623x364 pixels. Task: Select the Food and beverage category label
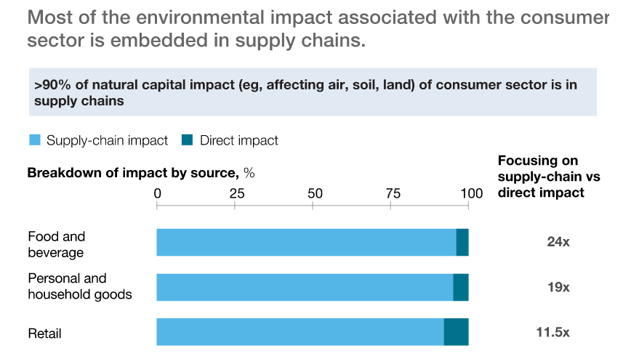[57, 244]
